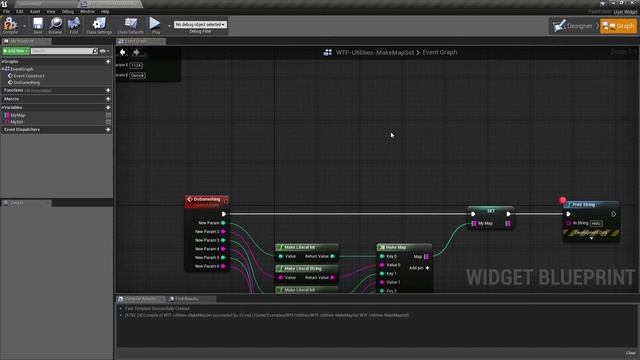Click Event Graph breadcrumb label
640x360 pixels.
click(x=440, y=52)
